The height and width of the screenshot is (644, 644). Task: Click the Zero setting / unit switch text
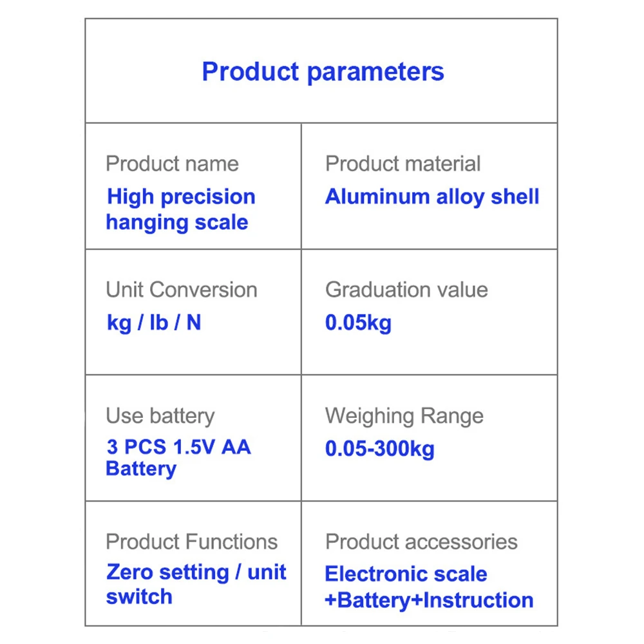tap(196, 583)
